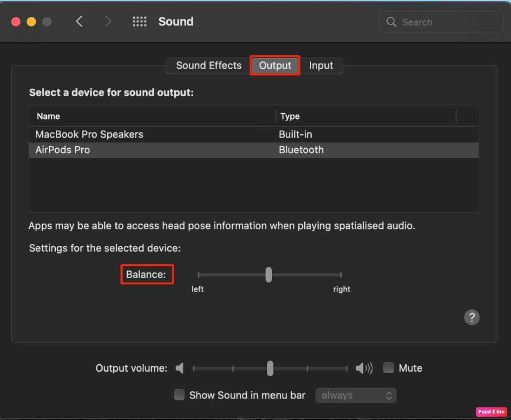Select the Output tab
511x420 pixels.
coord(275,66)
